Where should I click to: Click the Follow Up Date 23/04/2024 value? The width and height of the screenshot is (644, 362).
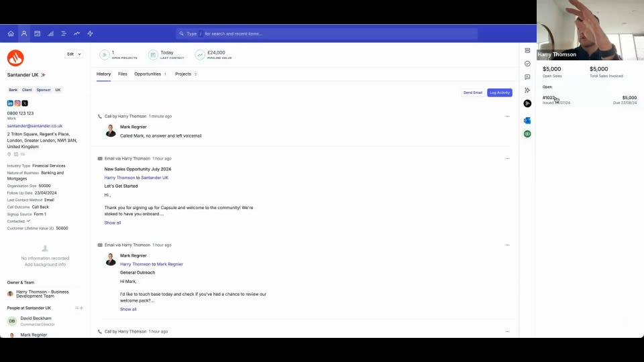[x=46, y=193]
